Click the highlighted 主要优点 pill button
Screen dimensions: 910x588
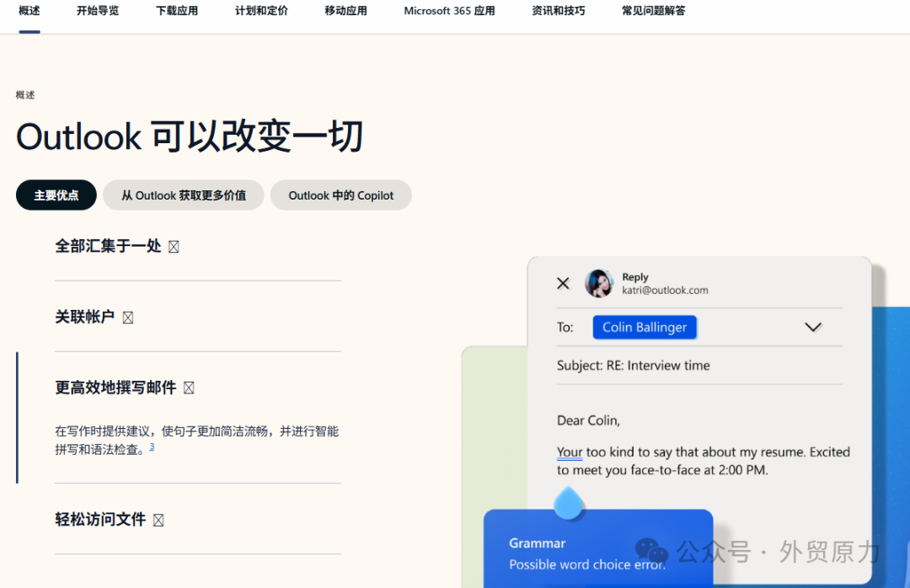click(56, 195)
